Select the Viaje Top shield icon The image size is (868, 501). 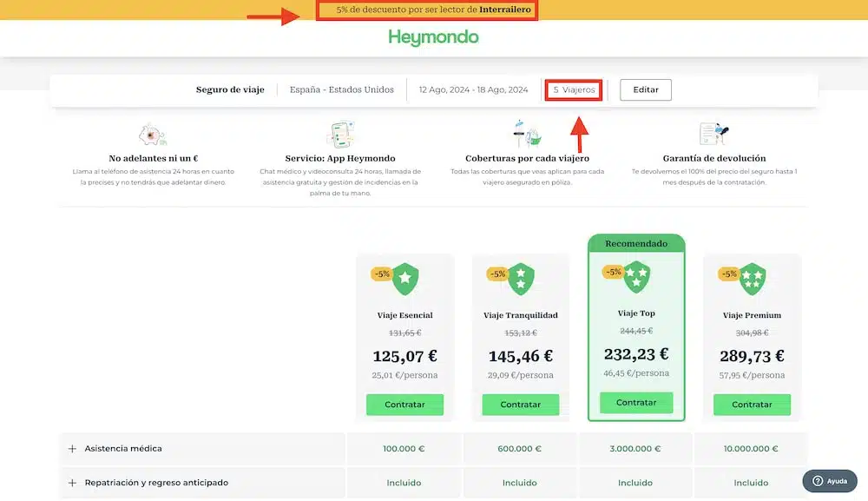click(x=636, y=276)
